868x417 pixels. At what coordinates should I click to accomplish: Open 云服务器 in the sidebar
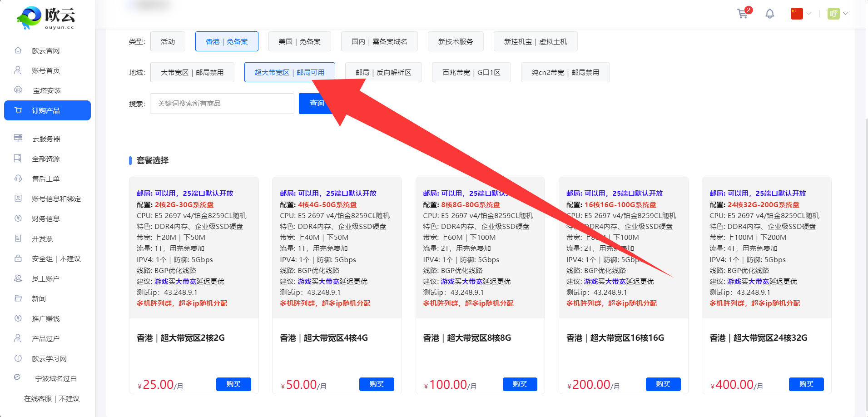(46, 139)
